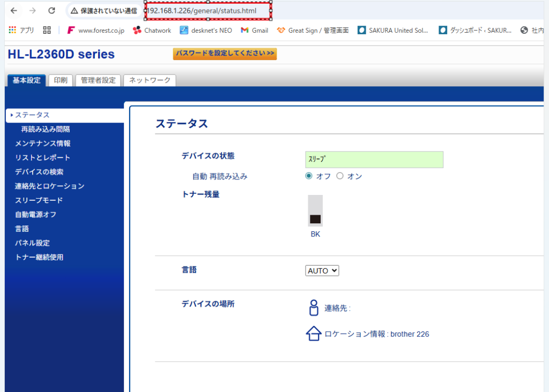
Task: Click the not-secure warning icon
Action: pos(75,11)
